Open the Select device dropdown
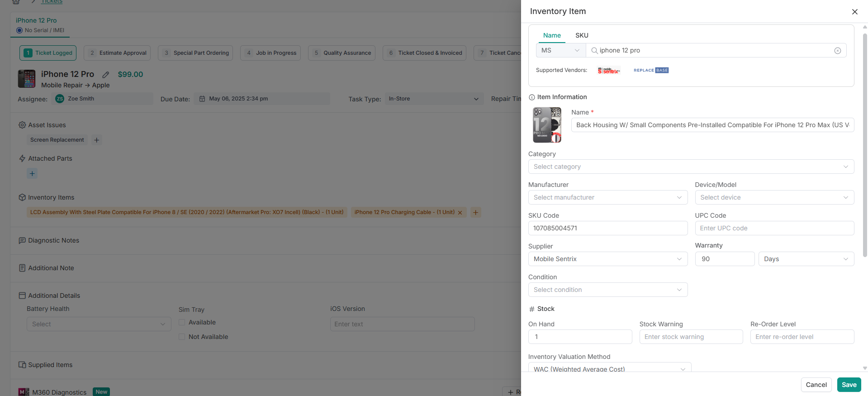Image resolution: width=868 pixels, height=396 pixels. tap(774, 197)
